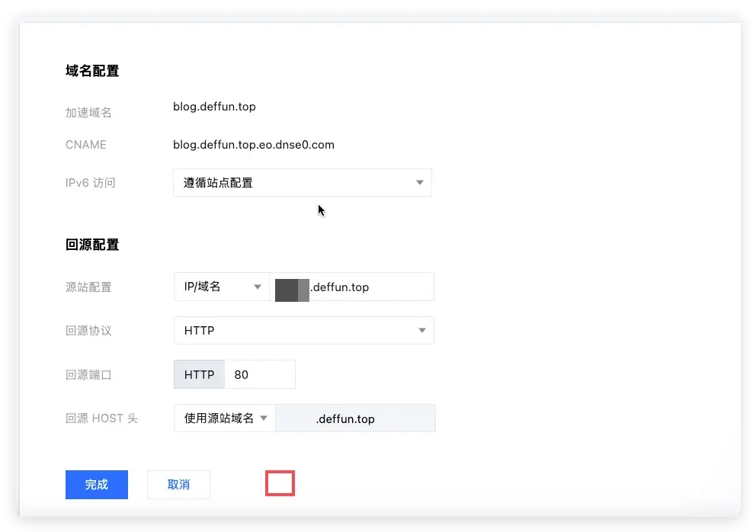Click the greyed-out HOST header .deffun.top field
This screenshot has height=532, width=756.
pyautogui.click(x=355, y=419)
